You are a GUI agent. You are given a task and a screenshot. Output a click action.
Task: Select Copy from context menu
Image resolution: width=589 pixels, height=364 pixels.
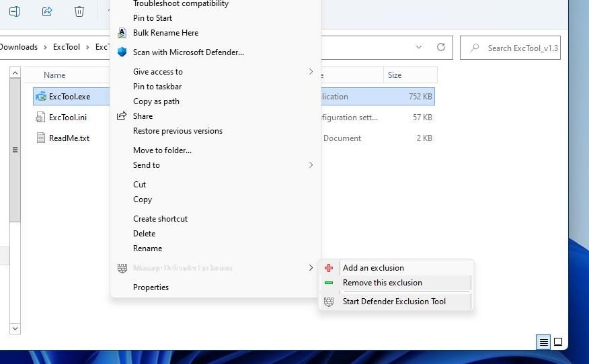pos(143,199)
